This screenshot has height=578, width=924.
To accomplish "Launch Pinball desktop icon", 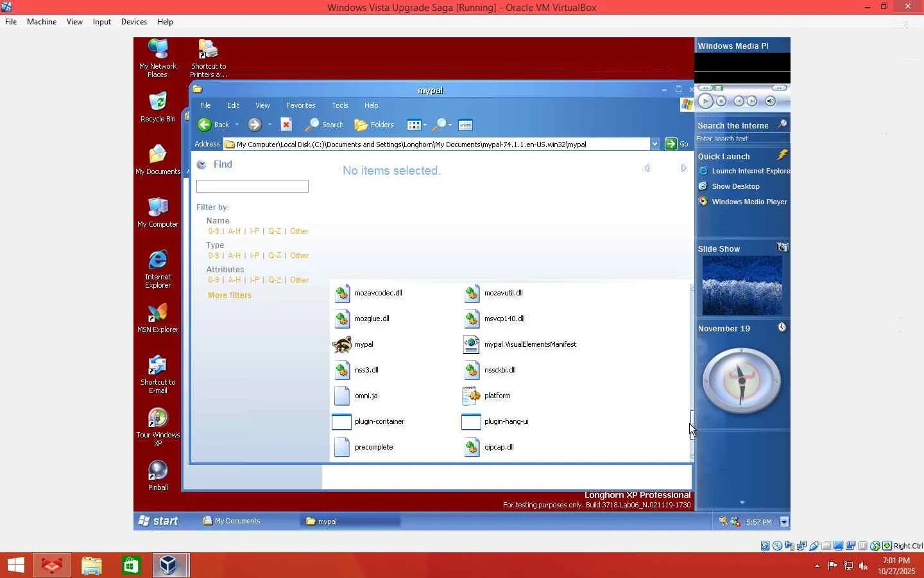I will click(x=158, y=470).
